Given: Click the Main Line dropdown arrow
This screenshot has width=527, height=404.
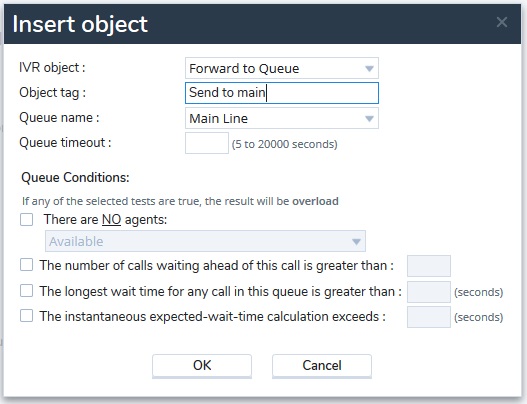Looking at the screenshot, I should pyautogui.click(x=369, y=119).
